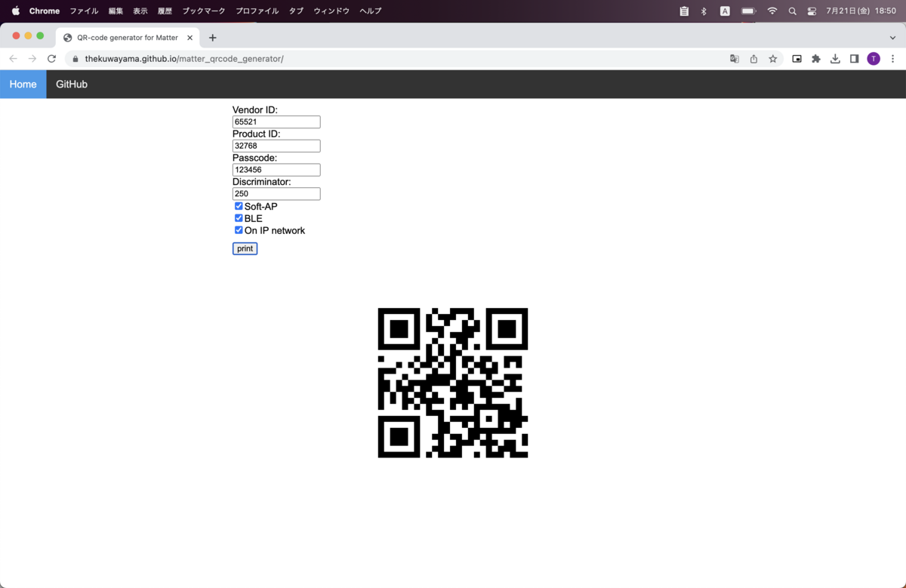Open the Extensions puzzle icon

point(815,59)
